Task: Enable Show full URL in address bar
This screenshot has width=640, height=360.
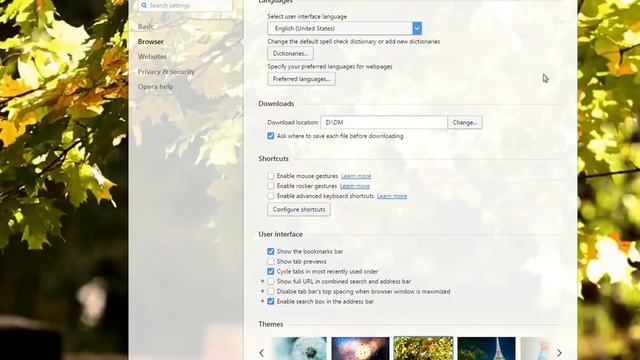Action: (x=271, y=281)
